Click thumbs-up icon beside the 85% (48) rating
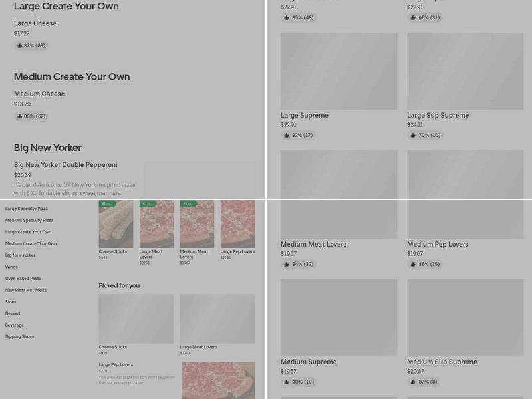This screenshot has height=399, width=532. tap(287, 18)
